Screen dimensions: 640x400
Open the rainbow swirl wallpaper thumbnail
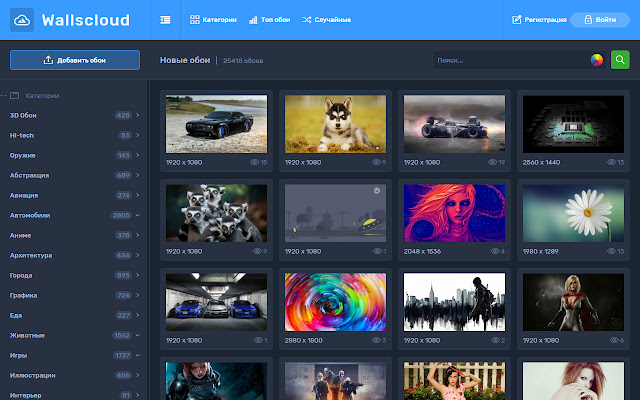335,302
